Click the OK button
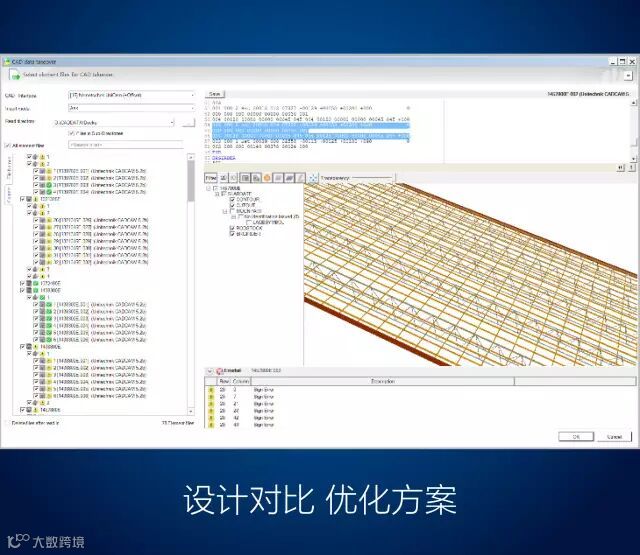 576,437
